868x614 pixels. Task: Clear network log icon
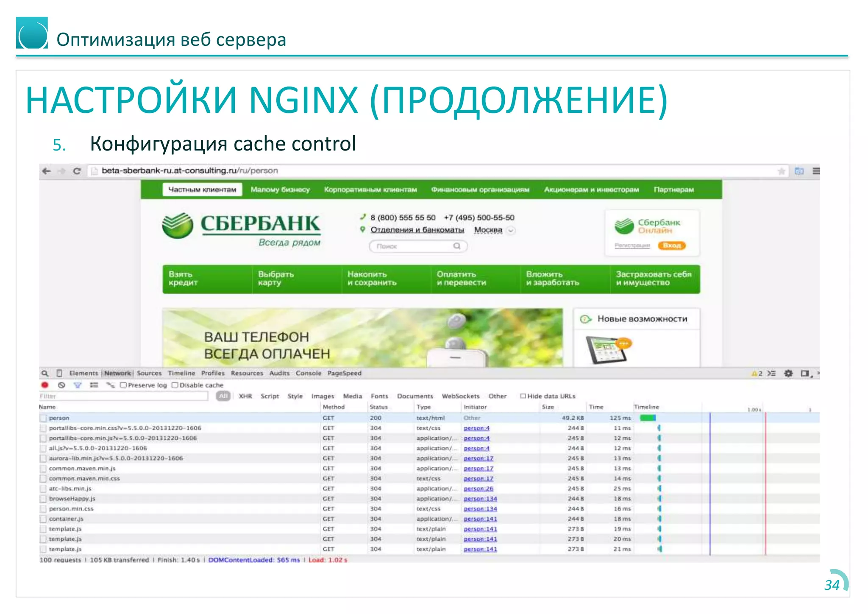click(x=61, y=385)
